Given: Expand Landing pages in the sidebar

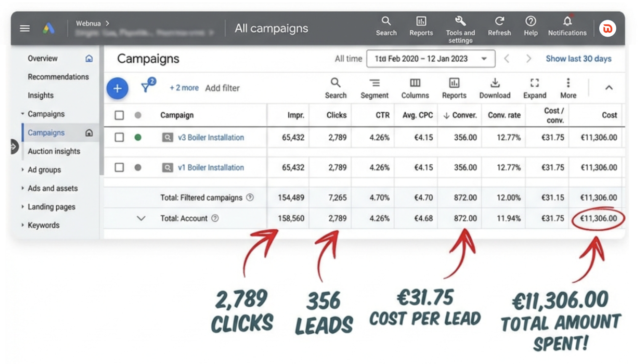Looking at the screenshot, I should click(x=23, y=207).
